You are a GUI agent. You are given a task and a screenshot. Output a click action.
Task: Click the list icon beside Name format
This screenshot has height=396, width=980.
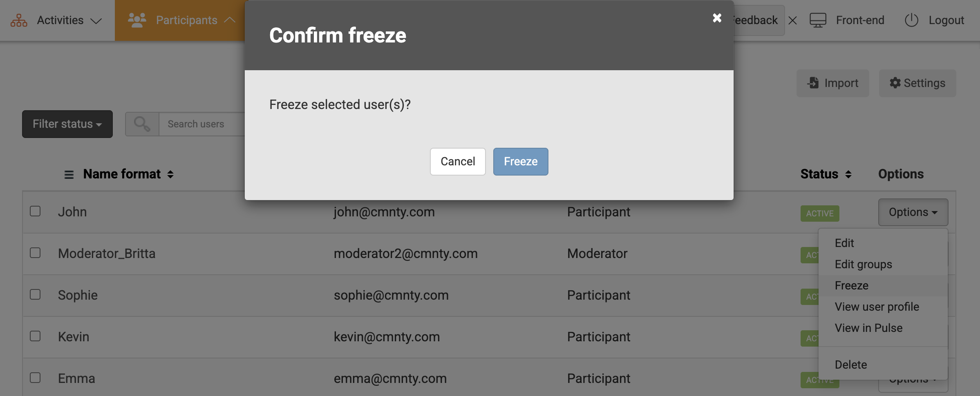click(x=69, y=175)
